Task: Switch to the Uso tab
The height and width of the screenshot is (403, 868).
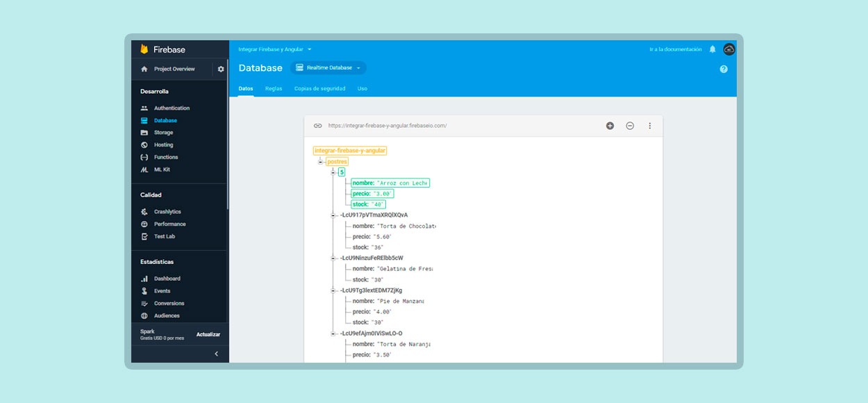Action: click(x=362, y=89)
